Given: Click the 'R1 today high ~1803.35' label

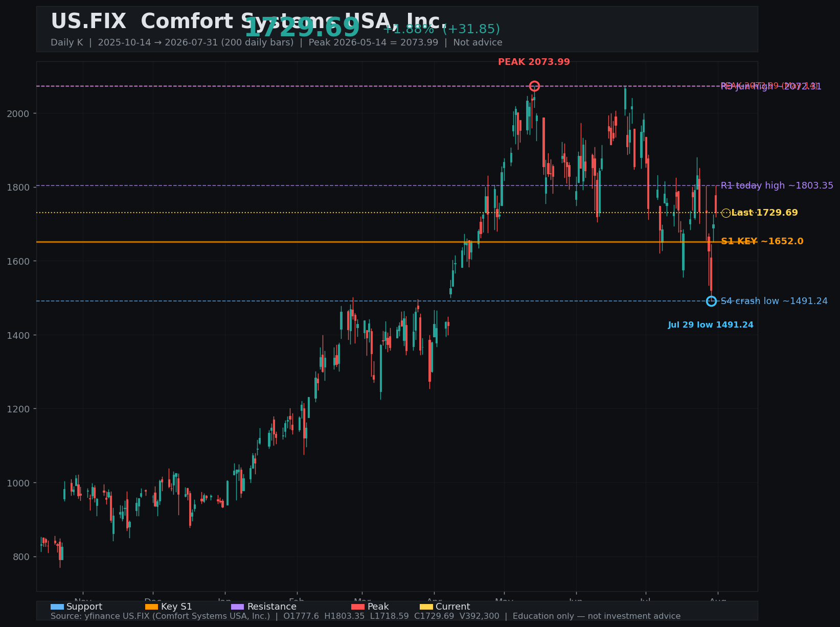Looking at the screenshot, I should 777,185.
